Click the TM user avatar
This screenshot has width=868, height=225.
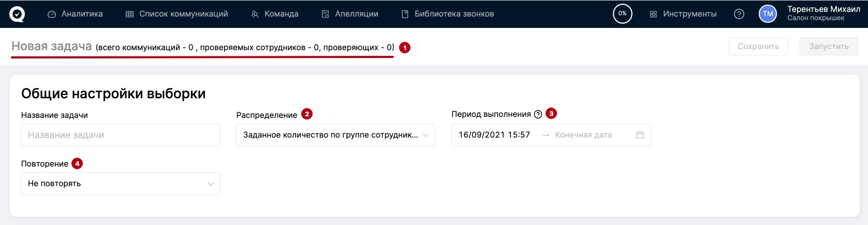[x=768, y=14]
